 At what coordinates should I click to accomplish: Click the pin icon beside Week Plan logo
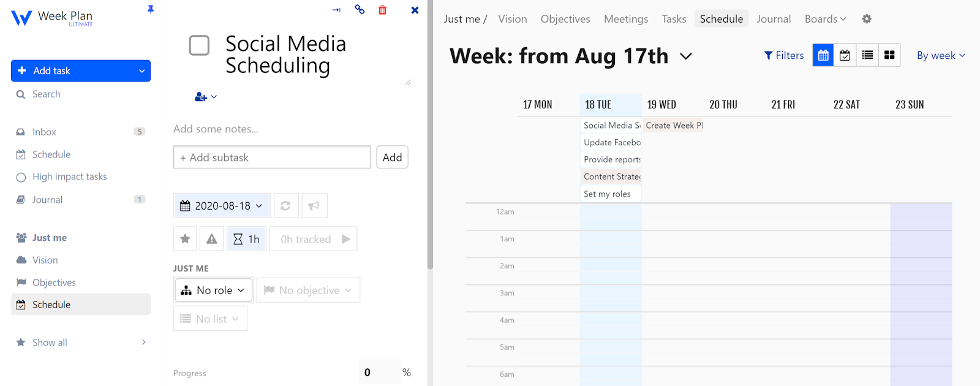[x=151, y=9]
